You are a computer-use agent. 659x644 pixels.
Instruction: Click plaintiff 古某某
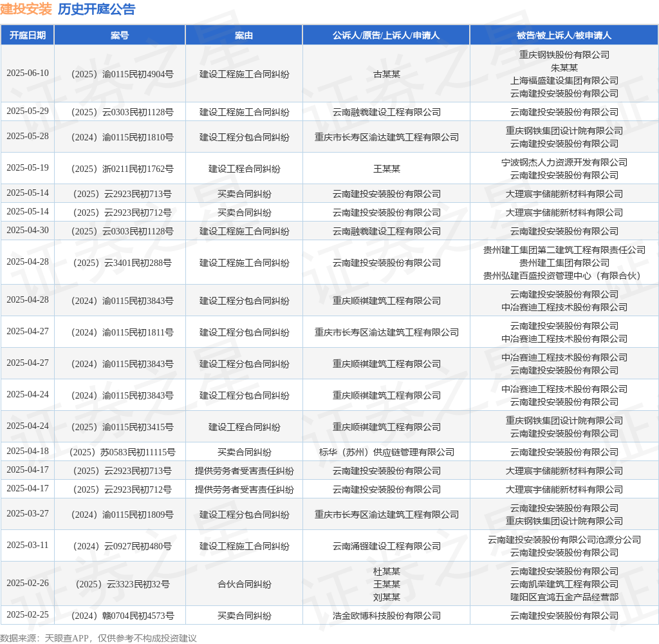click(x=386, y=75)
